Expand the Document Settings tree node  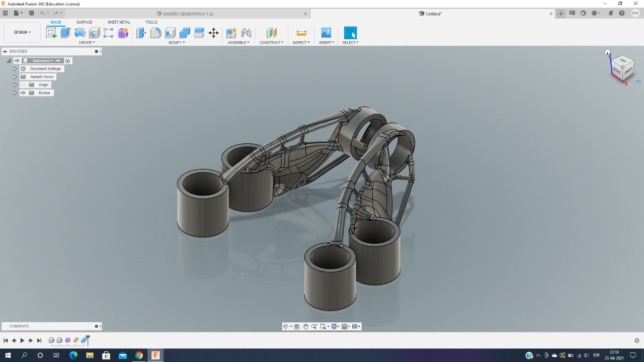pos(15,69)
